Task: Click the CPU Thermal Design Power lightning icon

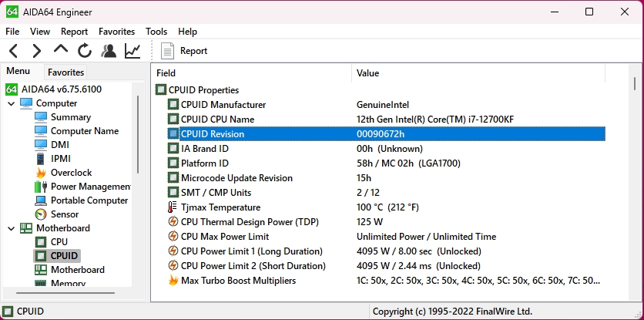Action: pyautogui.click(x=173, y=222)
